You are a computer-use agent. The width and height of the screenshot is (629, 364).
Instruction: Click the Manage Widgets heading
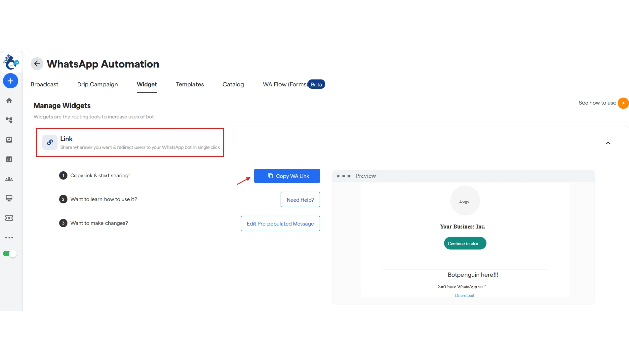click(62, 105)
